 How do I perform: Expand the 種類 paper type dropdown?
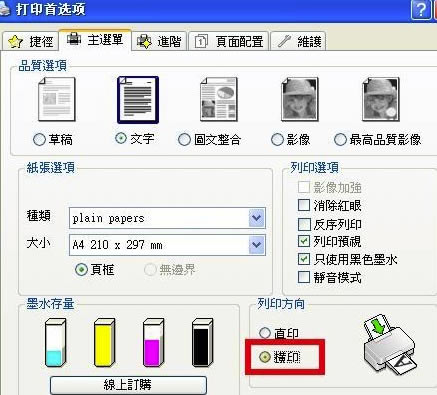pyautogui.click(x=257, y=218)
